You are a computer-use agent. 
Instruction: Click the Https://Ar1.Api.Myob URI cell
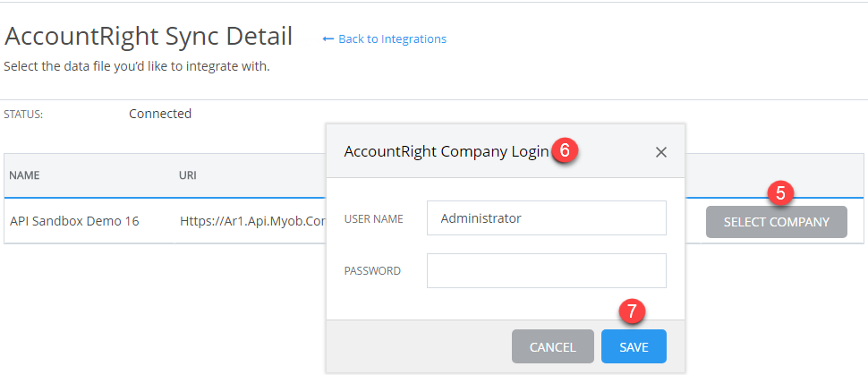tap(252, 222)
